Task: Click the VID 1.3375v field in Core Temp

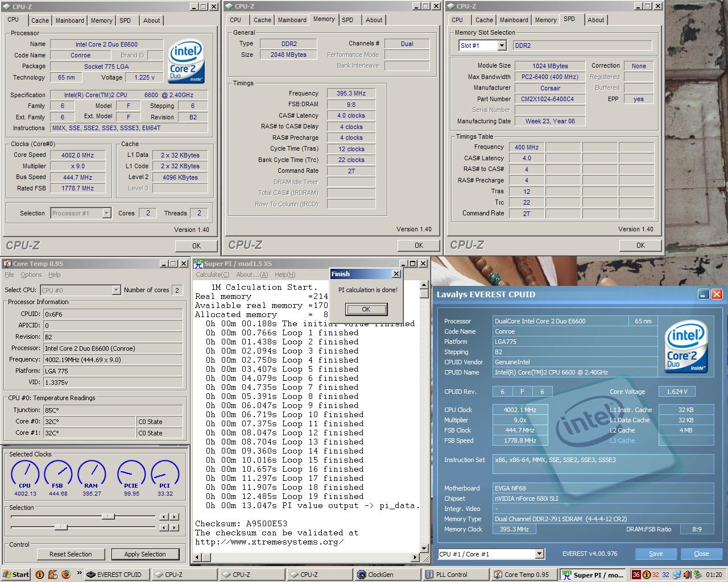Action: click(x=113, y=382)
